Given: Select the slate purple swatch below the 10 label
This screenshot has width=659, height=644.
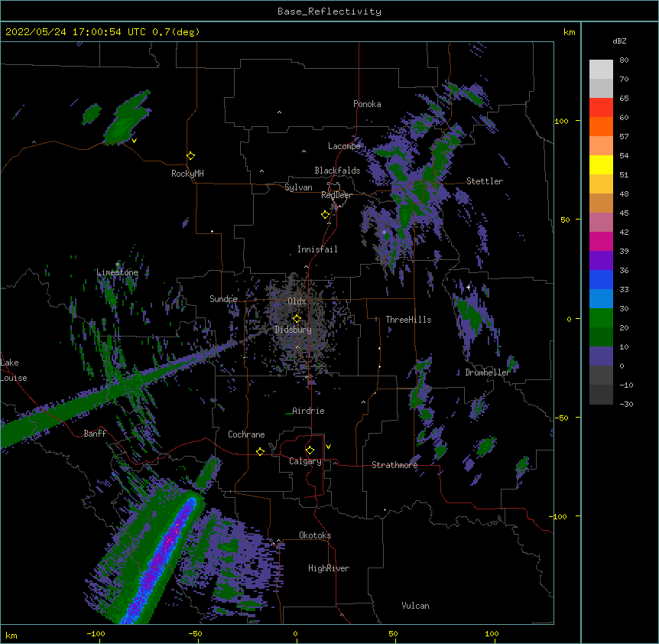Looking at the screenshot, I should pyautogui.click(x=601, y=356).
